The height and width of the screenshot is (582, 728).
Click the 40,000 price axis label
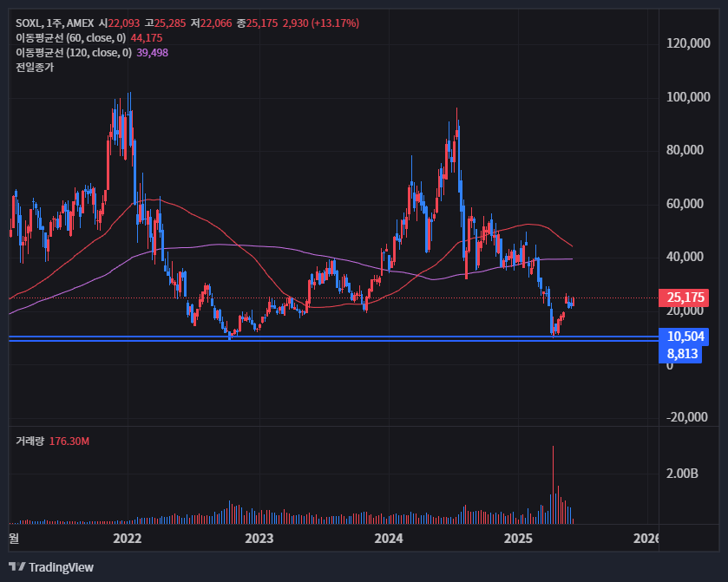[685, 257]
